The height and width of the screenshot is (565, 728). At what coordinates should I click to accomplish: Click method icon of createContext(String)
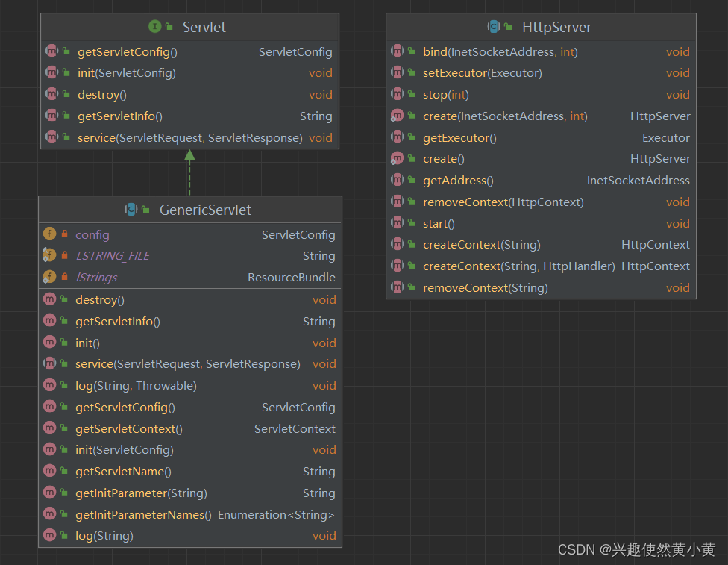pyautogui.click(x=397, y=243)
